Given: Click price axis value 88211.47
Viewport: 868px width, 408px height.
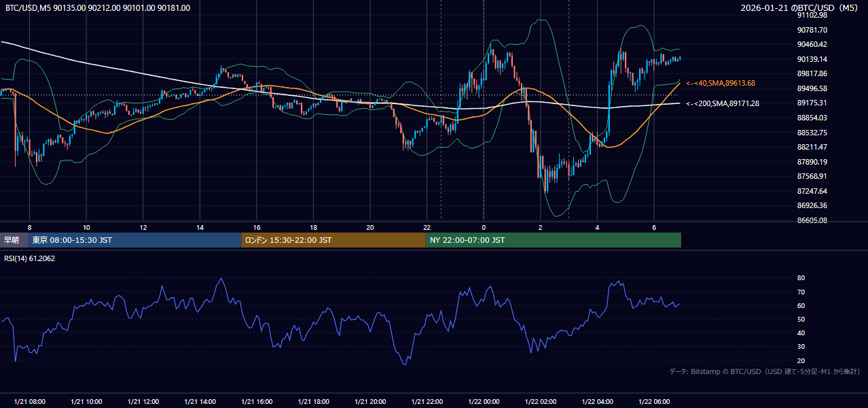Looking at the screenshot, I should (x=812, y=147).
